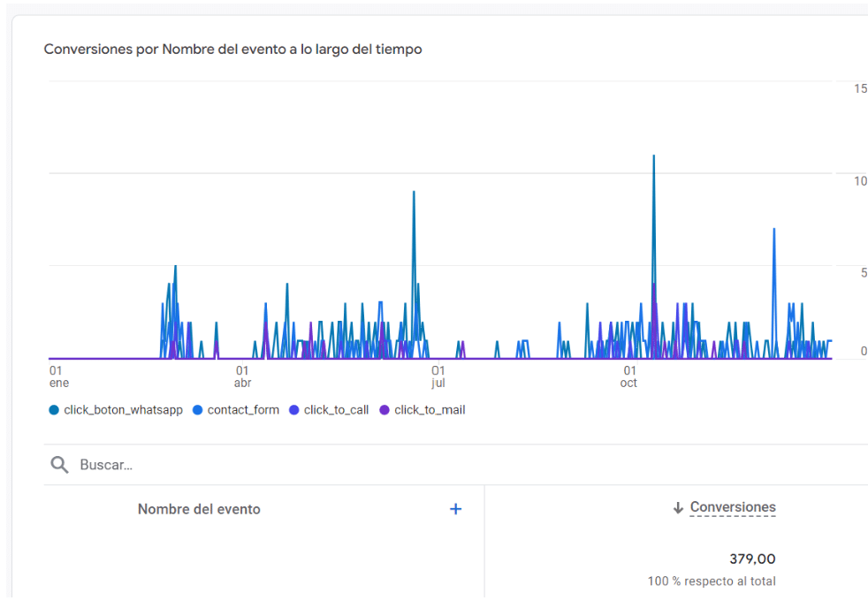Click the sort arrow beside Conversiones

tap(678, 508)
